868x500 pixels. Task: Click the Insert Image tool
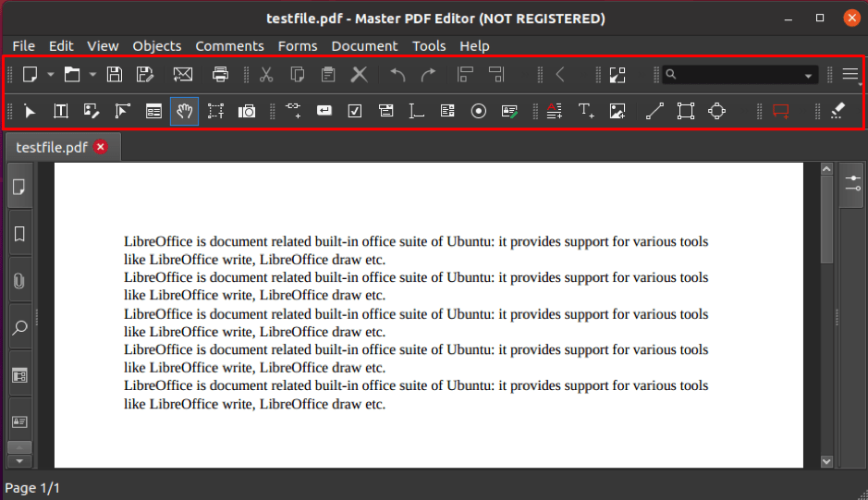click(617, 111)
